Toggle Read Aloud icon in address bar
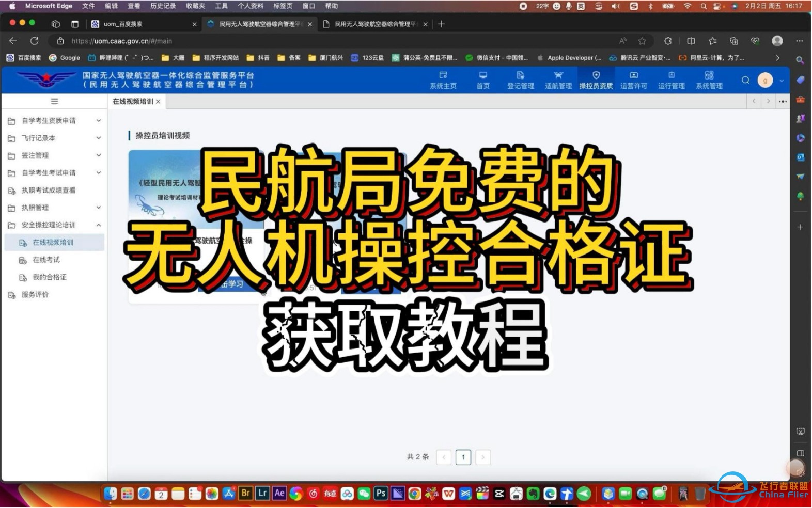812x508 pixels. tap(623, 41)
